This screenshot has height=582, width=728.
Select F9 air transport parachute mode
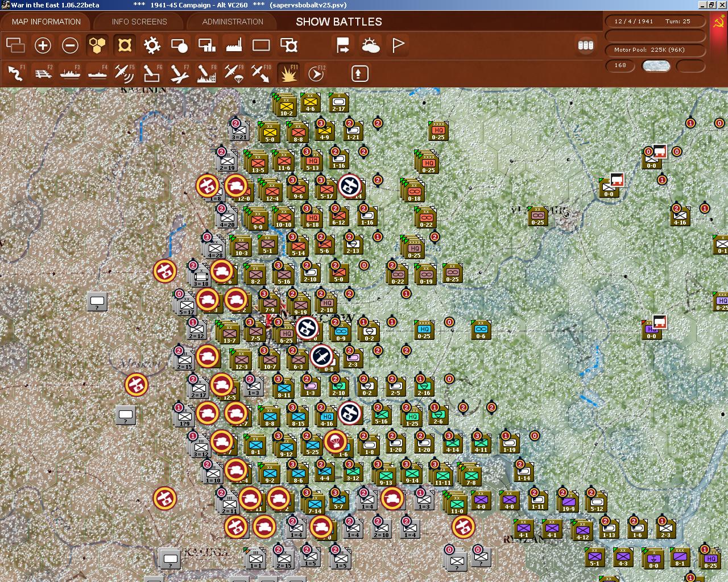(x=234, y=73)
